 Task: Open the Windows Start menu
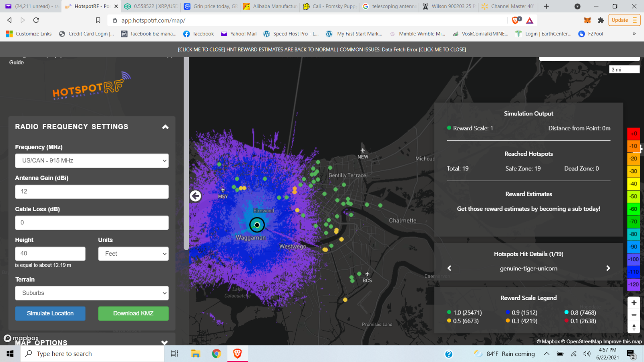(10, 354)
